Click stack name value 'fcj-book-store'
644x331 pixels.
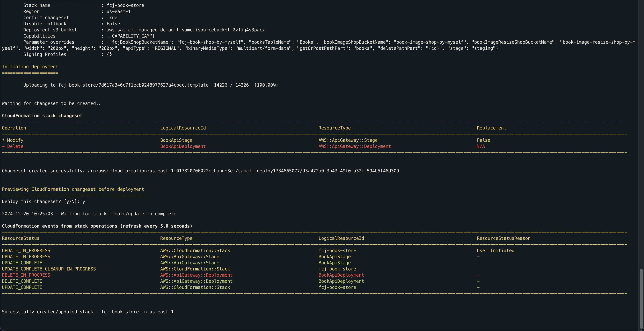tap(125, 5)
